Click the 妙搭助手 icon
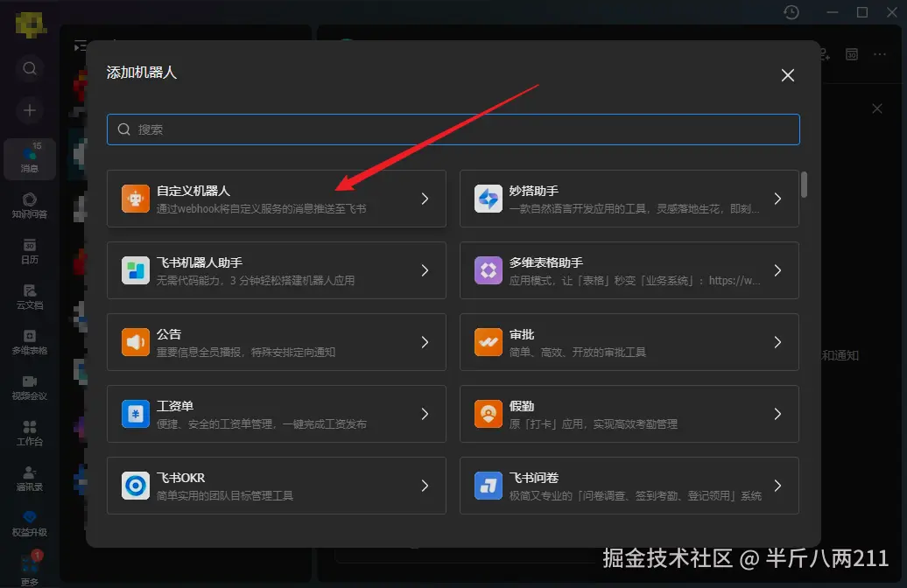907x588 pixels. pyautogui.click(x=489, y=199)
